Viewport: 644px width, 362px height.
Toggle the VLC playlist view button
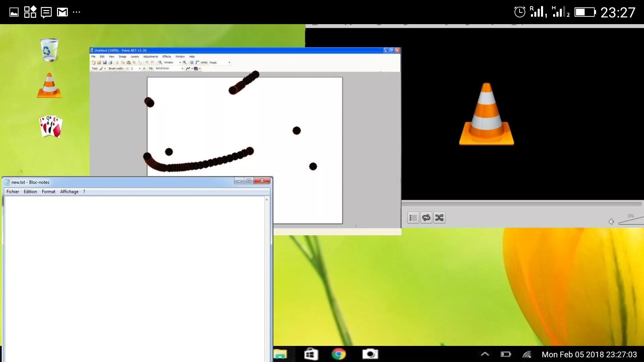tap(413, 218)
